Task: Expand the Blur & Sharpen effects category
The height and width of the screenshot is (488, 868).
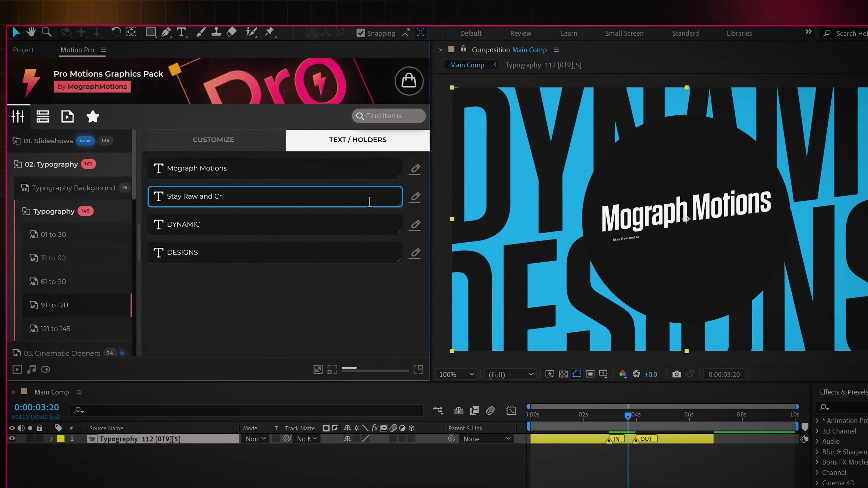Action: [x=817, y=452]
